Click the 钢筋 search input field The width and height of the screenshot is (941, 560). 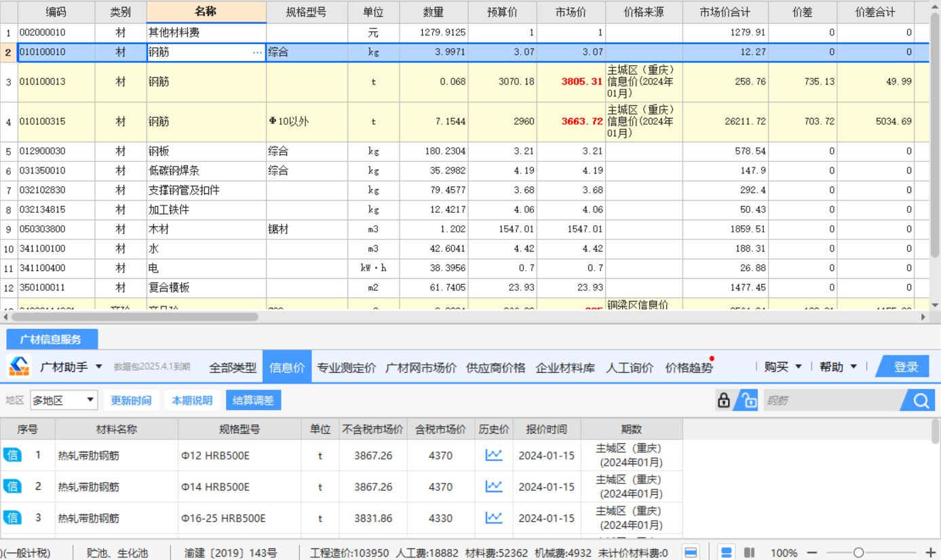point(831,401)
